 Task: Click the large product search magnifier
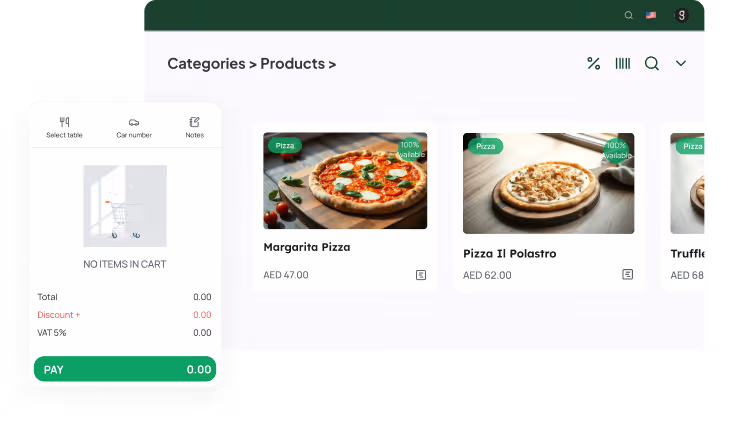click(x=652, y=63)
